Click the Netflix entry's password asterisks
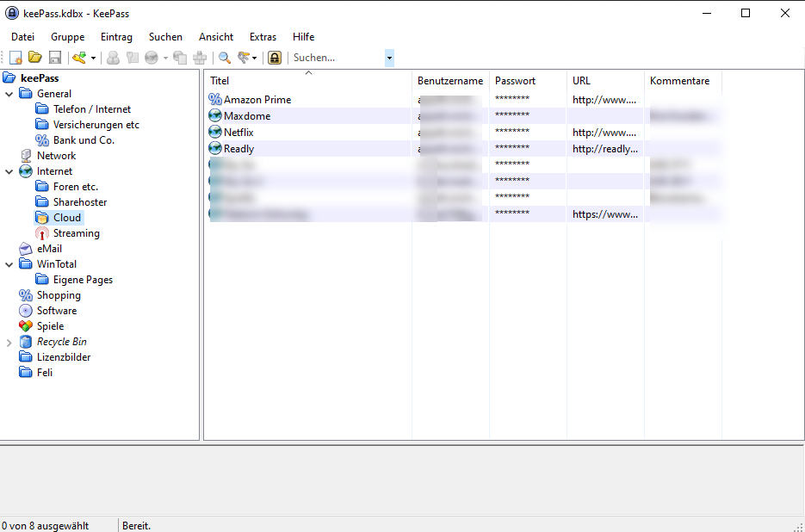Image resolution: width=805 pixels, height=532 pixels. (512, 133)
